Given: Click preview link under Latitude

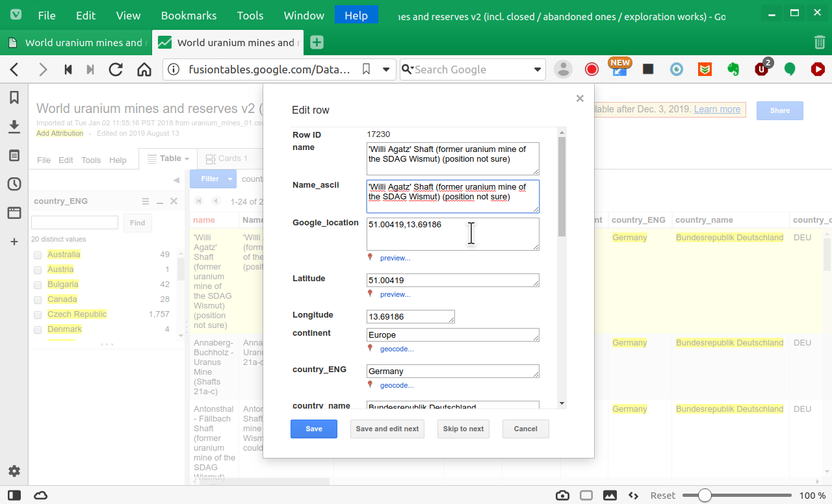Looking at the screenshot, I should click(395, 294).
